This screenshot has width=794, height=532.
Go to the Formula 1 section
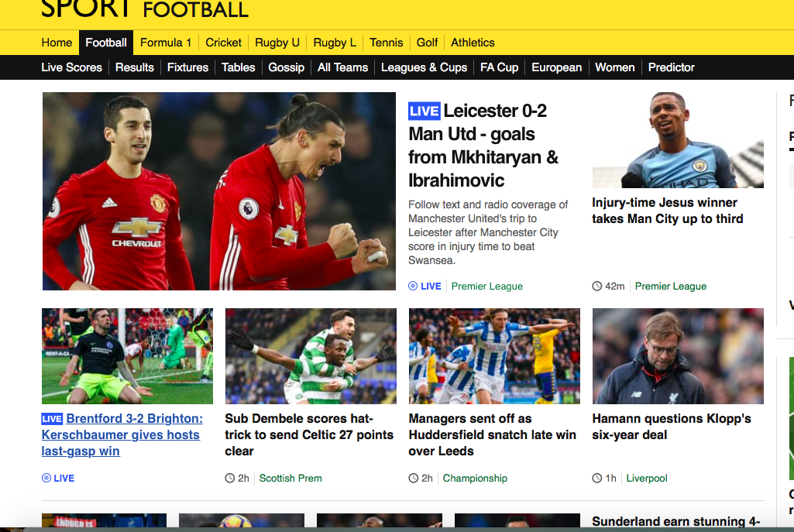pos(166,43)
